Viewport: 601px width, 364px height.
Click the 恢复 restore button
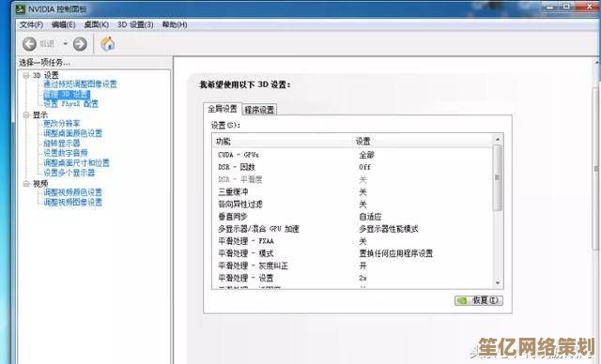pos(479,300)
